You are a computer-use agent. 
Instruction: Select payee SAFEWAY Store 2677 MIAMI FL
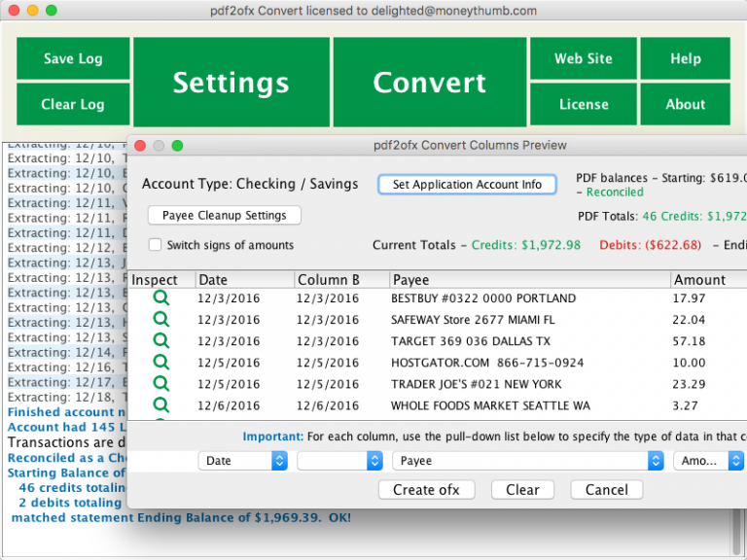point(473,320)
